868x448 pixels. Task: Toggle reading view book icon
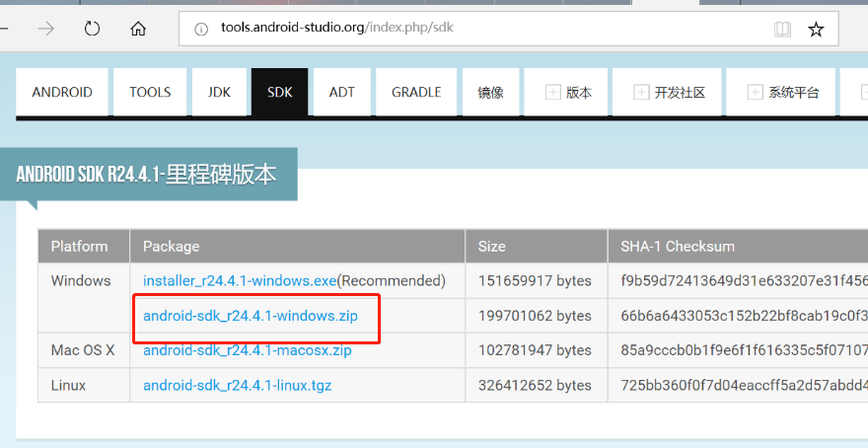pyautogui.click(x=782, y=29)
